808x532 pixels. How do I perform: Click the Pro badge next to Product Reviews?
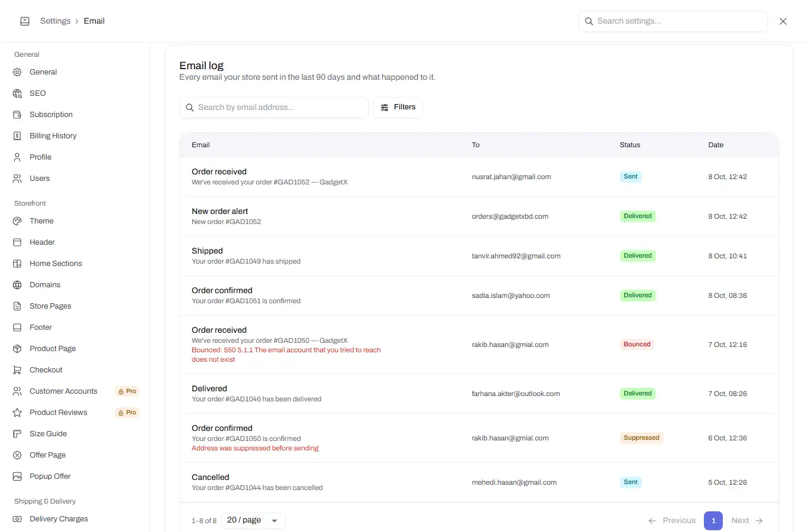tap(127, 413)
